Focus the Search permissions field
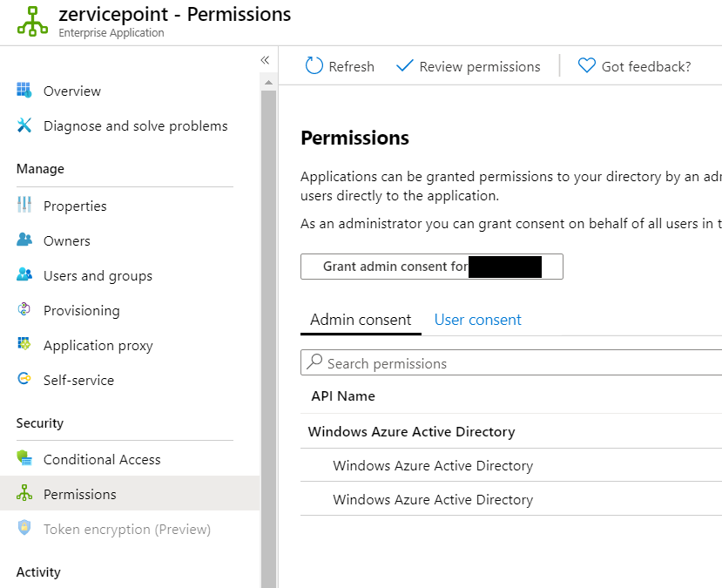The width and height of the screenshot is (722, 588). tap(514, 363)
